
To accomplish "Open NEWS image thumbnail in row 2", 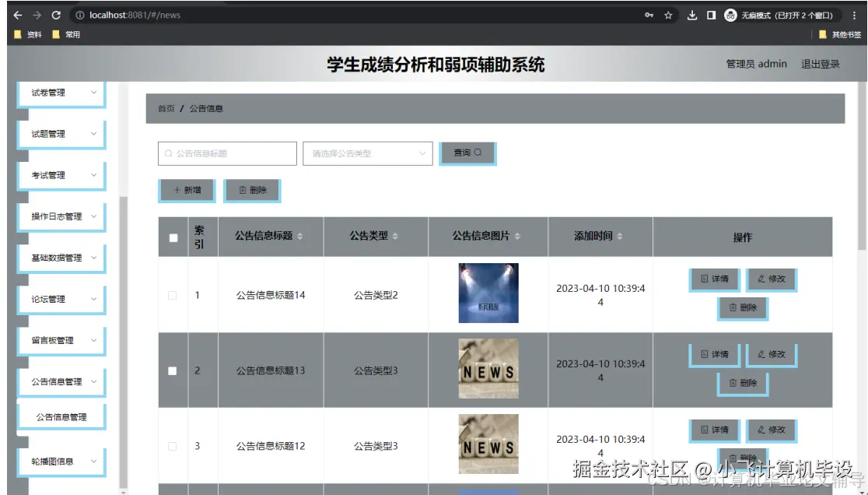I will point(488,369).
